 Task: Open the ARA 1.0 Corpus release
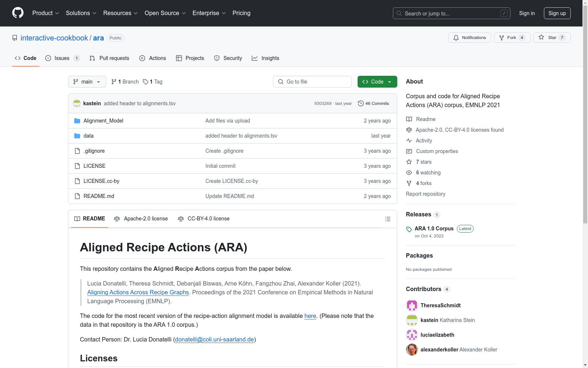[434, 229]
